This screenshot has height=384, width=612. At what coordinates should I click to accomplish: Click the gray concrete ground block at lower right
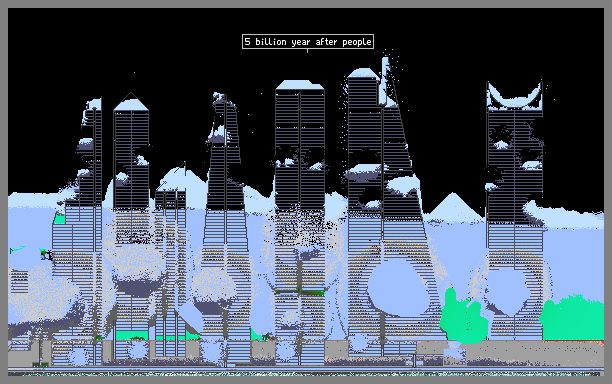tap(535, 352)
